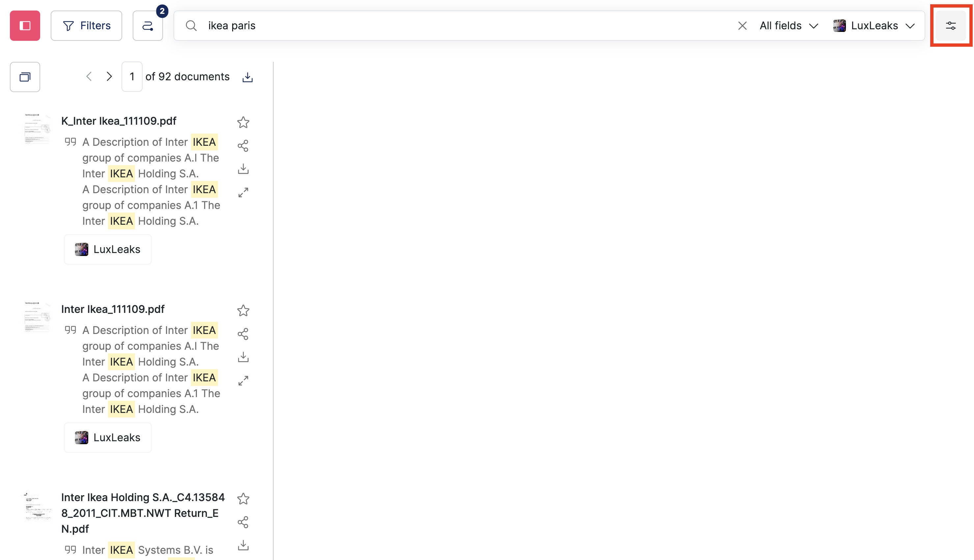Viewport: 974px width, 560px height.
Task: Open the All fields dropdown
Action: (x=788, y=25)
